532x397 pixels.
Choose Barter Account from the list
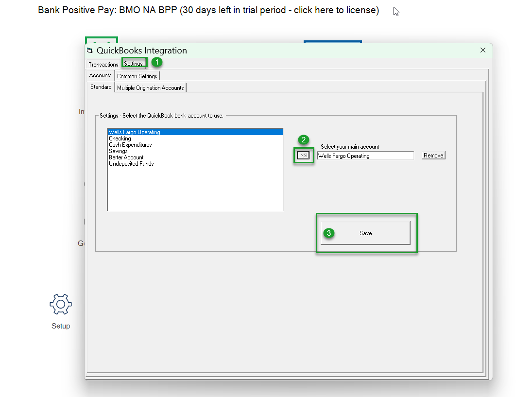coord(126,157)
